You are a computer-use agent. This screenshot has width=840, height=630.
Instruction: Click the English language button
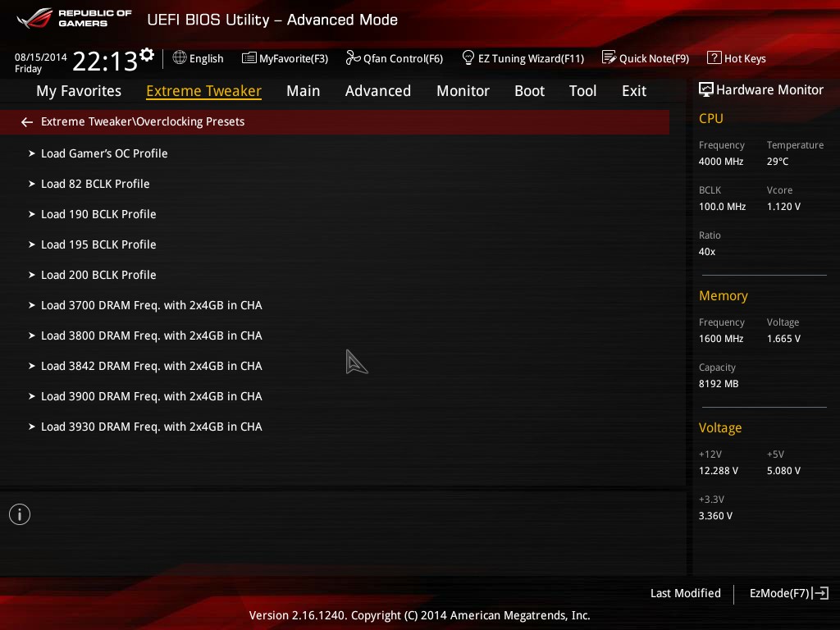206,59
